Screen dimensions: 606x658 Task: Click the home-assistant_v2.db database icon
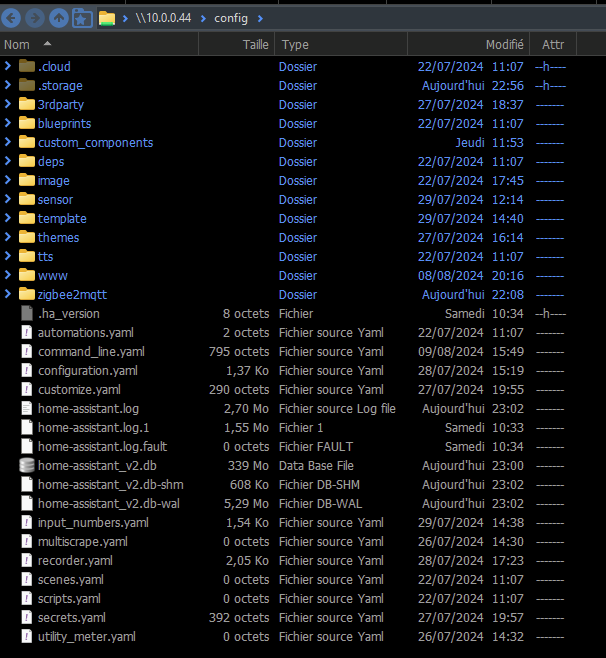click(x=27, y=466)
